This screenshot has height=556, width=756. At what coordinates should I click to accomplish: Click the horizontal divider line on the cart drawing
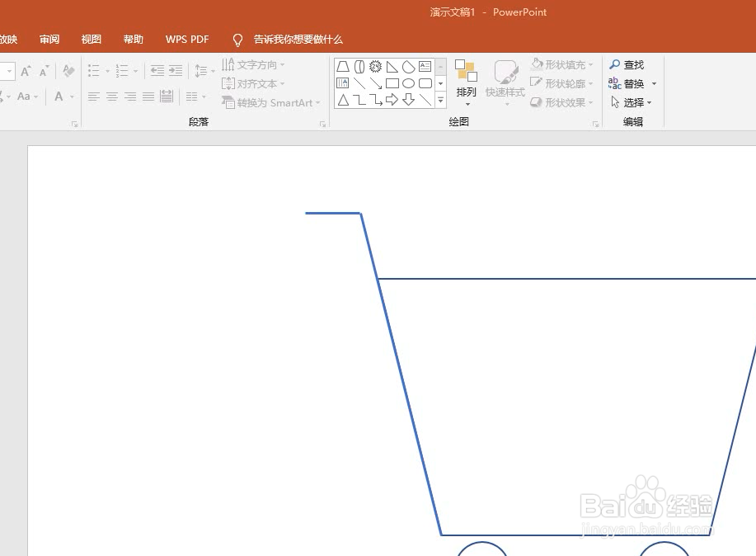(x=567, y=279)
